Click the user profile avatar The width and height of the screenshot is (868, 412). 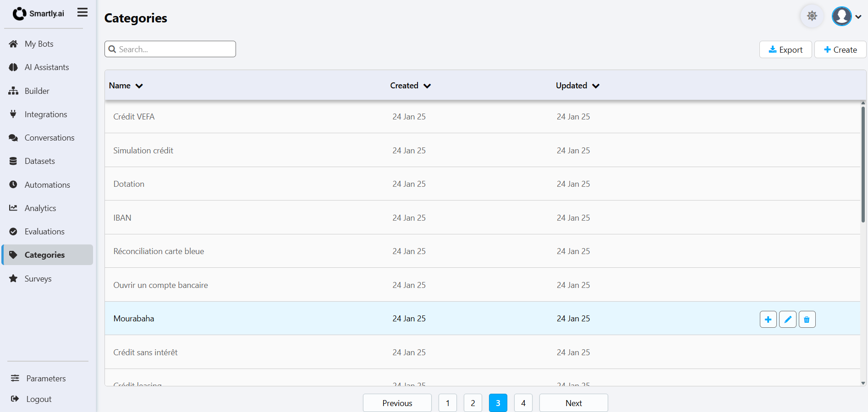point(842,16)
